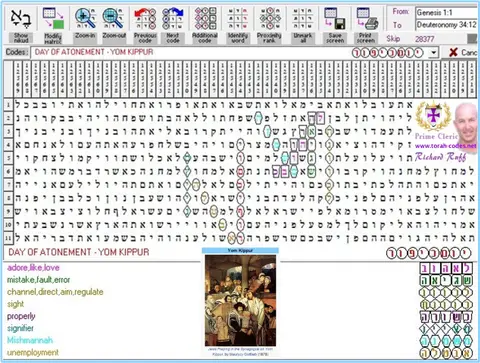Select the 'Mishmannah' term
The image size is (480, 363).
coord(30,340)
